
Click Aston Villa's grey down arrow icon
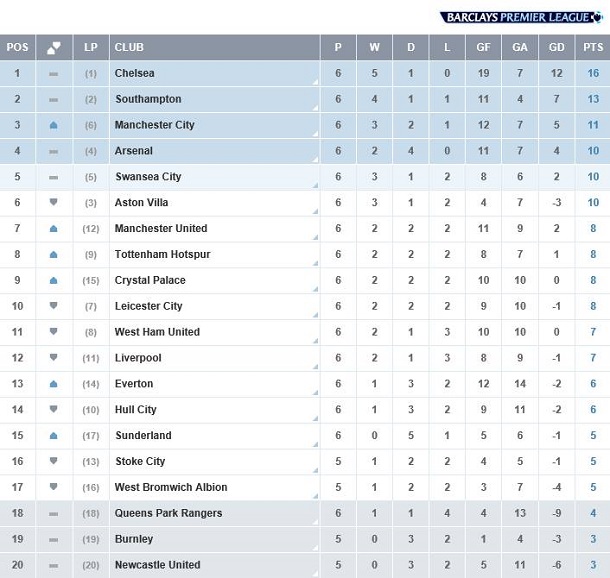coord(54,202)
